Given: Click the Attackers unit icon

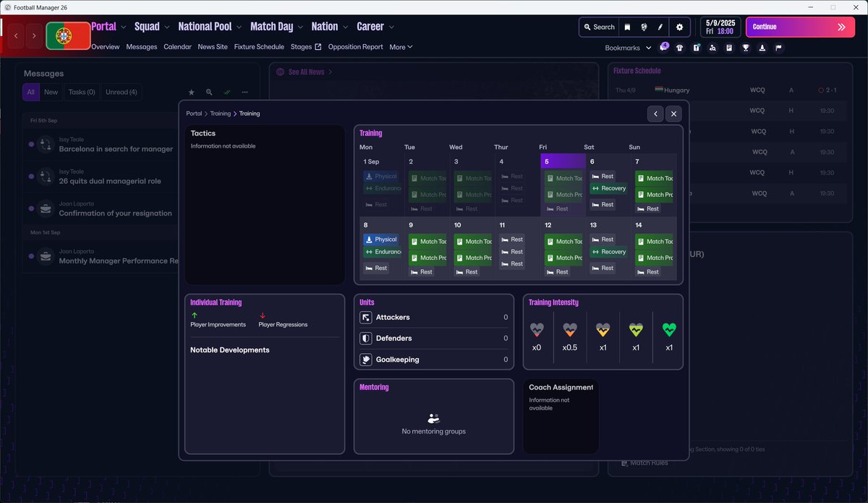Looking at the screenshot, I should (x=366, y=317).
